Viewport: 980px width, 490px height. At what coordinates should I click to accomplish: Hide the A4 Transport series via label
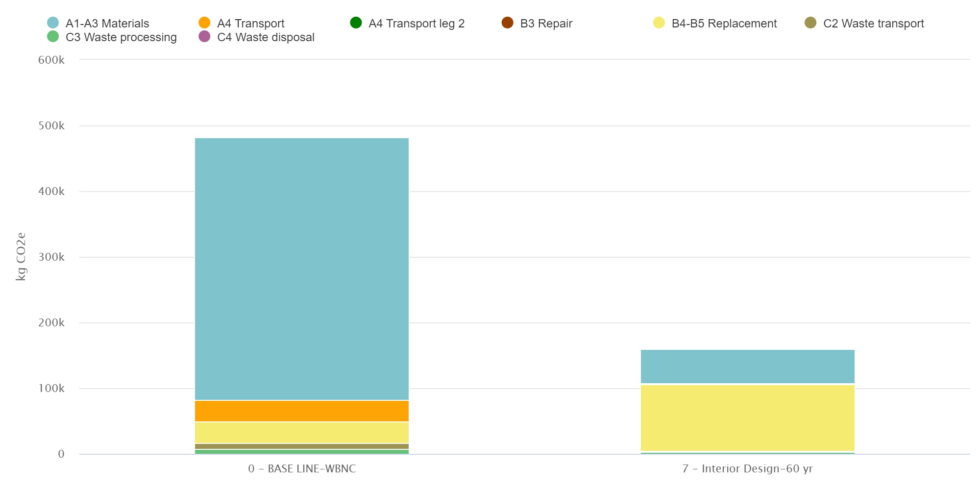click(250, 24)
